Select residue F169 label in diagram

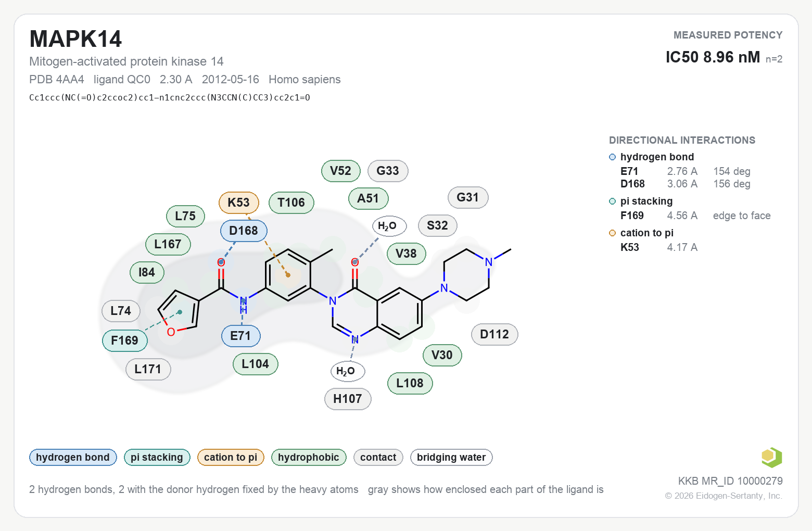click(125, 340)
